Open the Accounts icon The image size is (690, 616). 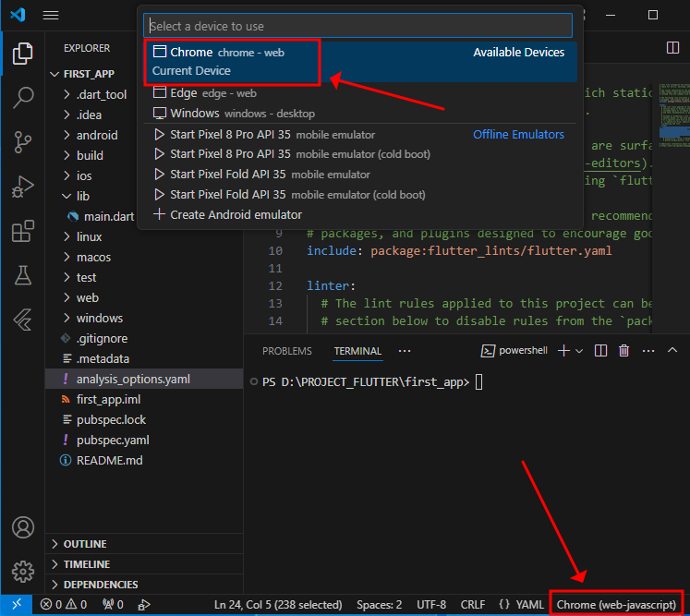tap(23, 527)
